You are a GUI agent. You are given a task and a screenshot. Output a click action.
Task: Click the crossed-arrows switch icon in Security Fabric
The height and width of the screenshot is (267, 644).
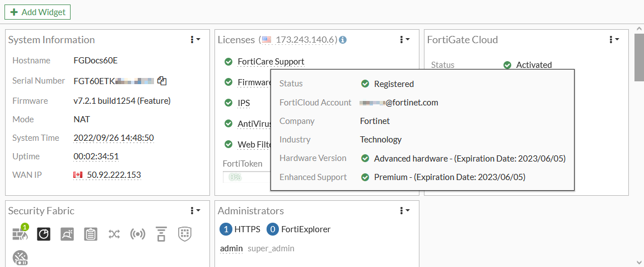(114, 234)
